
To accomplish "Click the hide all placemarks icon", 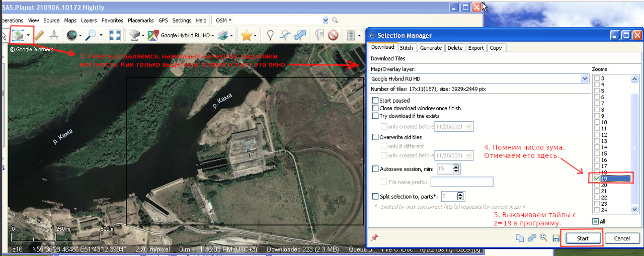I will (333, 35).
